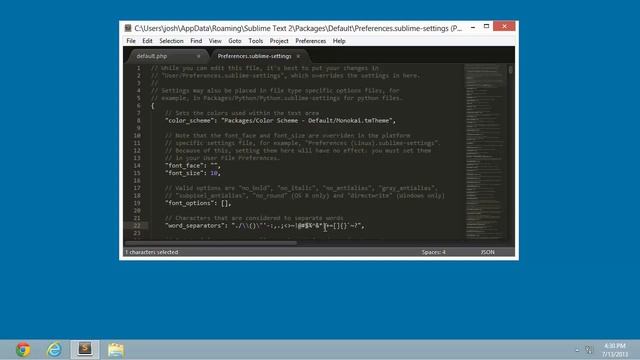Viewport: 640px width, 360px height.
Task: Click line number 22 in gutter
Action: click(137, 225)
